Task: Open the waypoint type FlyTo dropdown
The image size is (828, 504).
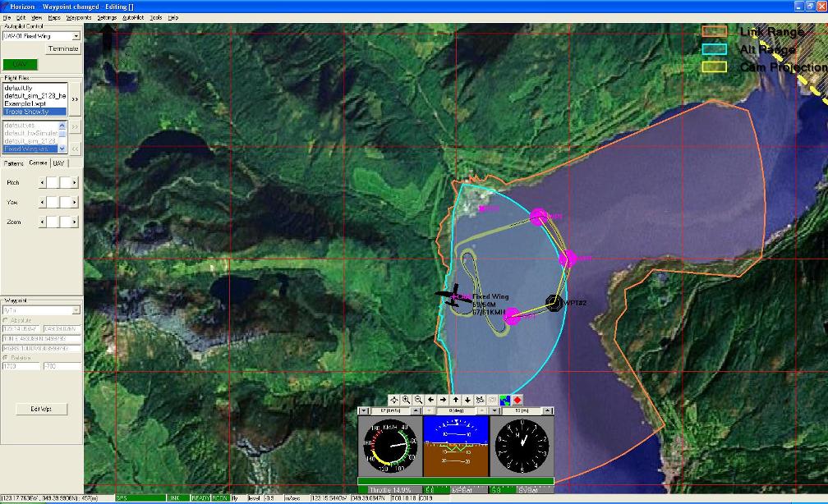Action: (76, 310)
